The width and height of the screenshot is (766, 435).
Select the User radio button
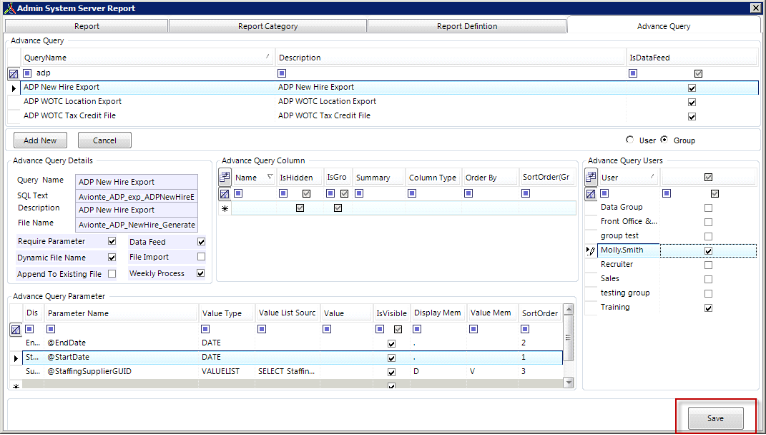point(630,140)
